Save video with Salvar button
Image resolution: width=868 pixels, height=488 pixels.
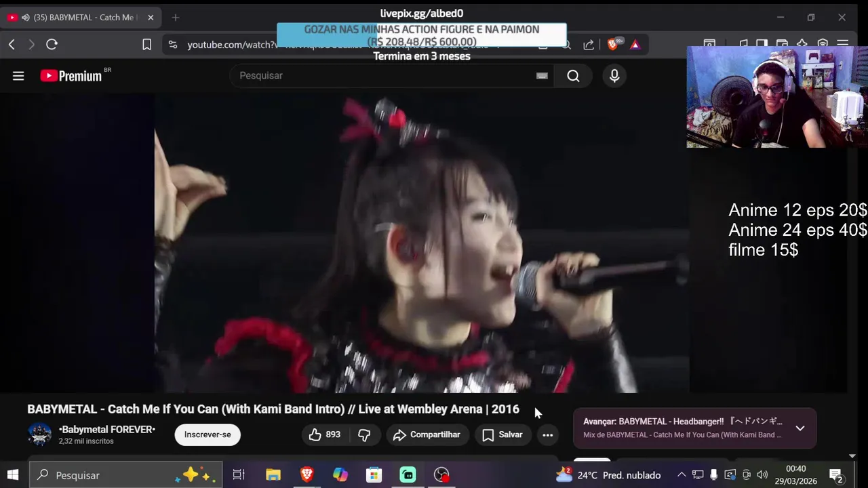pos(502,435)
